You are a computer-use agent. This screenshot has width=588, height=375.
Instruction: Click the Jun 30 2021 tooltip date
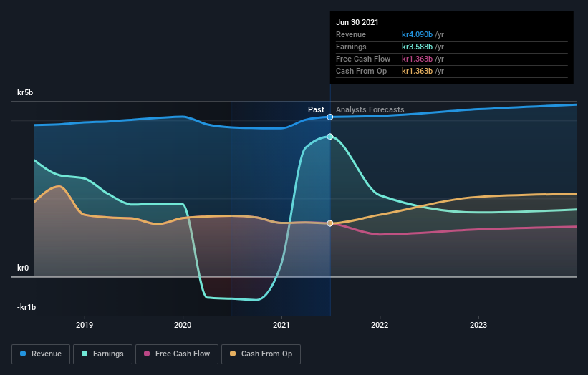tap(357, 22)
